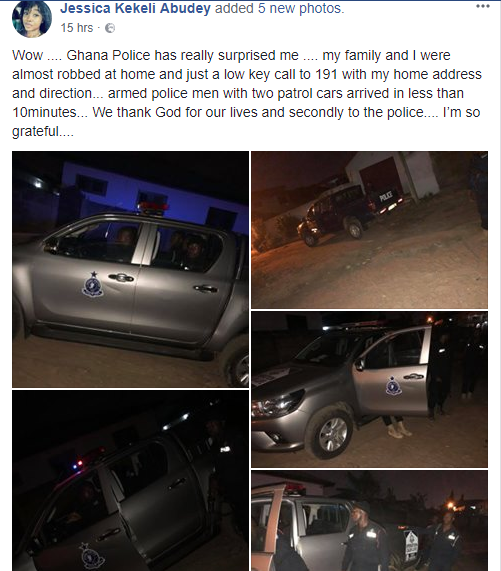501x571 pixels.
Task: Open photo of dark POLICE truck by garage
Action: coord(369,230)
